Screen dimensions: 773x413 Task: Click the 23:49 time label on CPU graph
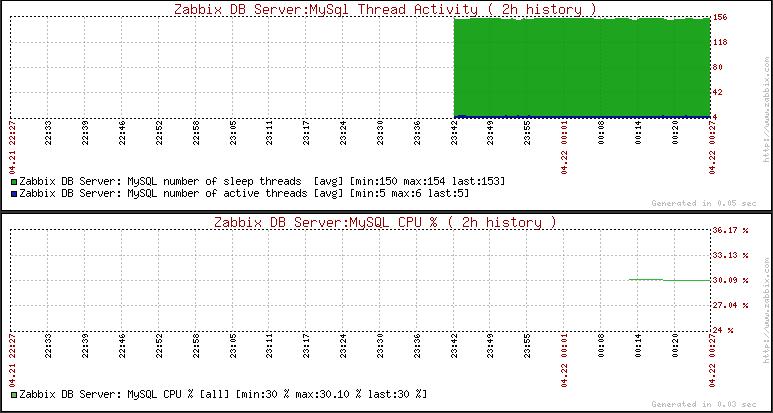[x=491, y=345]
